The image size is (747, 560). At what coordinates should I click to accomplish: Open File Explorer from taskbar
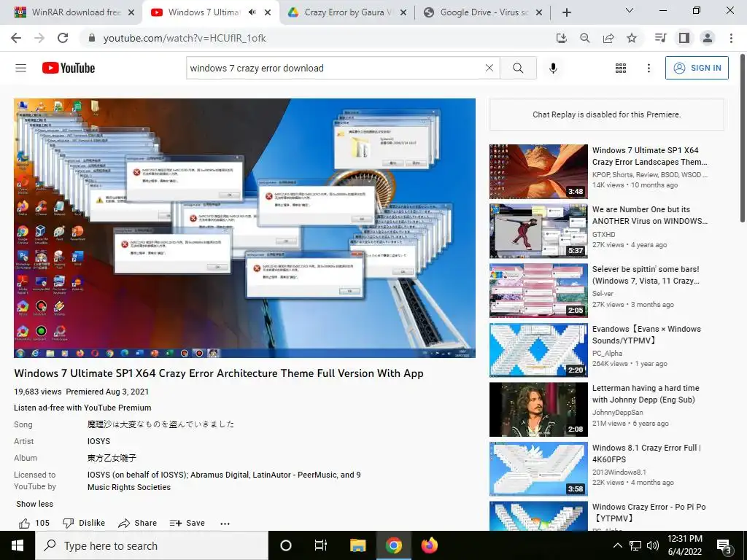click(357, 545)
